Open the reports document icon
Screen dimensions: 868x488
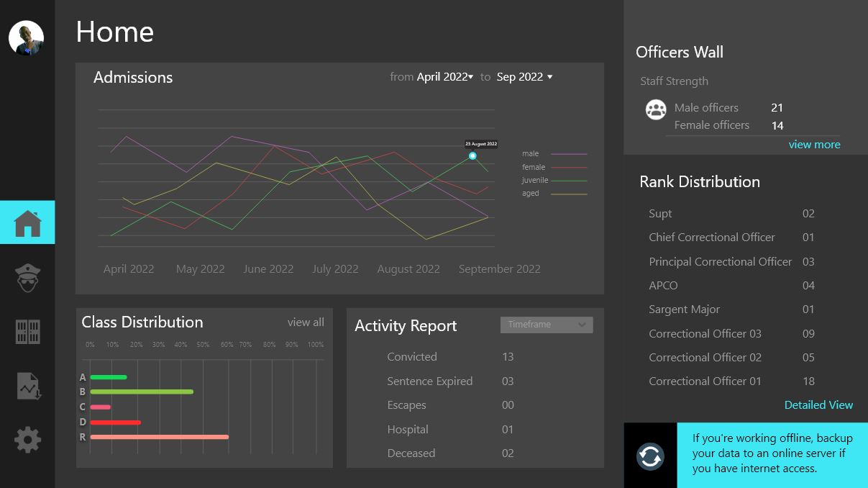pos(28,386)
